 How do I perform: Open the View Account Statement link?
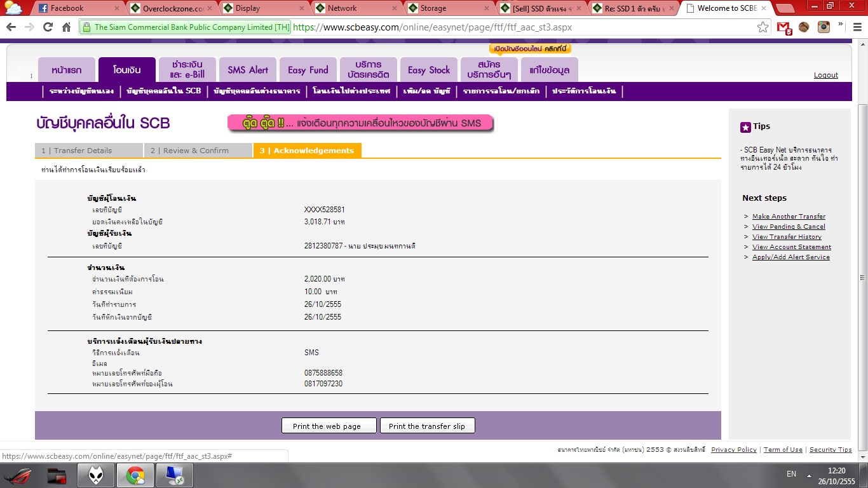pyautogui.click(x=792, y=247)
